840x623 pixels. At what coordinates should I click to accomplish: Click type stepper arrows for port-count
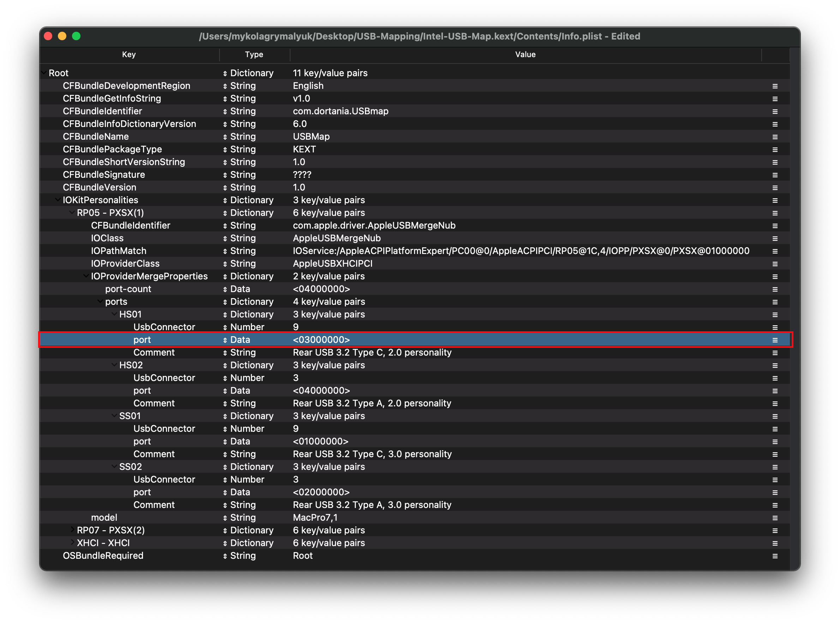[225, 289]
